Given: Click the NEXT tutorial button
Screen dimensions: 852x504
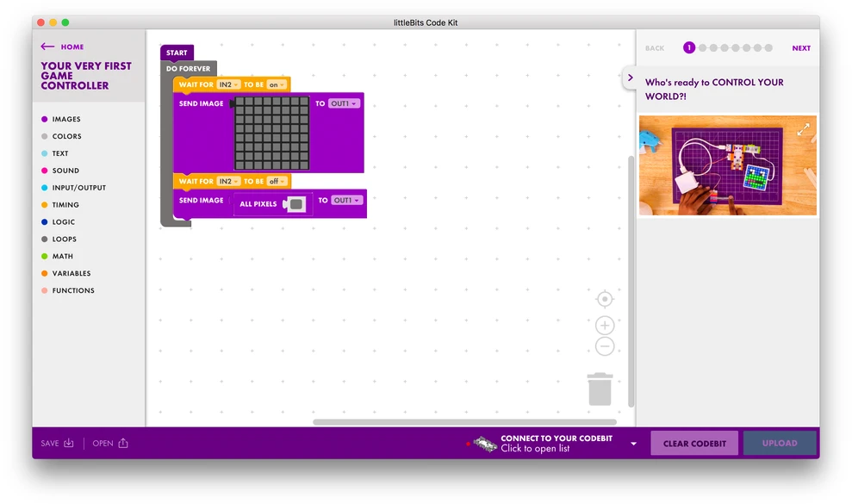Looking at the screenshot, I should click(x=801, y=48).
